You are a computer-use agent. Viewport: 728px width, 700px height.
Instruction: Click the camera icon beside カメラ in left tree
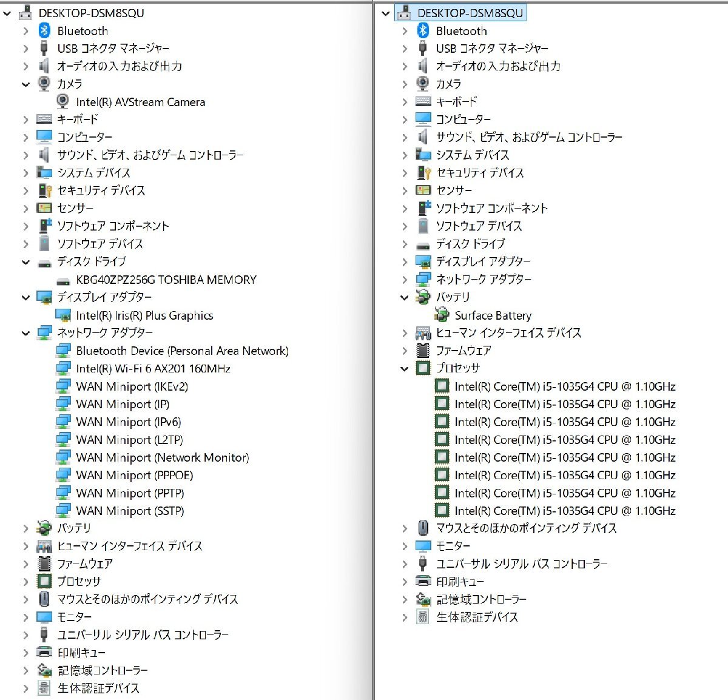[44, 83]
